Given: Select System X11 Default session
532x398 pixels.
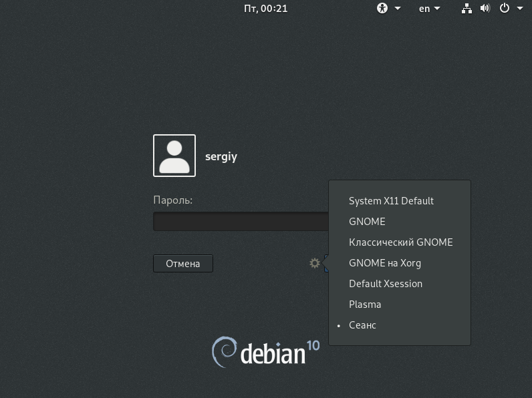Looking at the screenshot, I should point(400,201).
